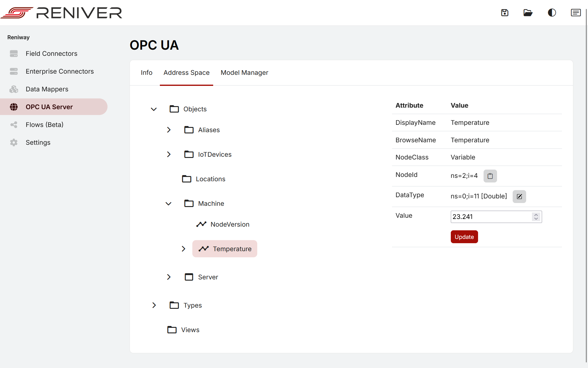
Task: Click the save configuration icon
Action: 505,13
